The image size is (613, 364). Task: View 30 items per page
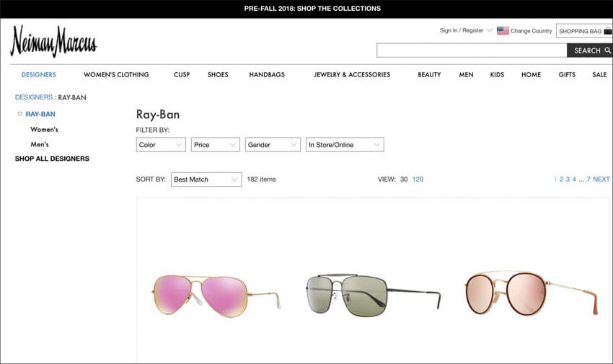404,179
